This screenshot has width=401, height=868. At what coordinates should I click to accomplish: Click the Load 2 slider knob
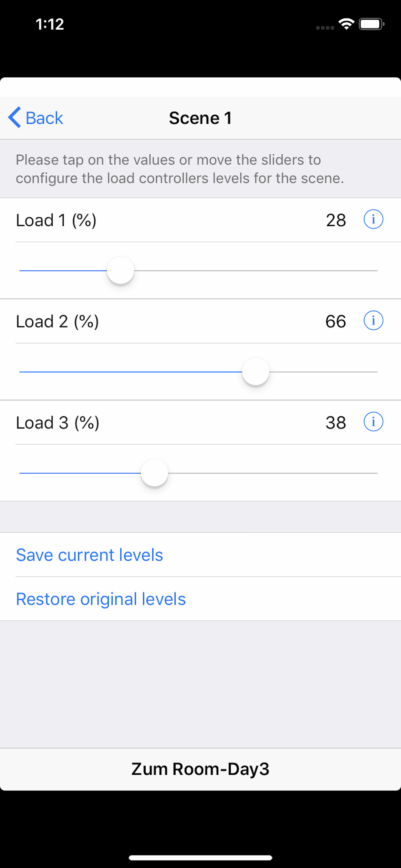point(256,372)
